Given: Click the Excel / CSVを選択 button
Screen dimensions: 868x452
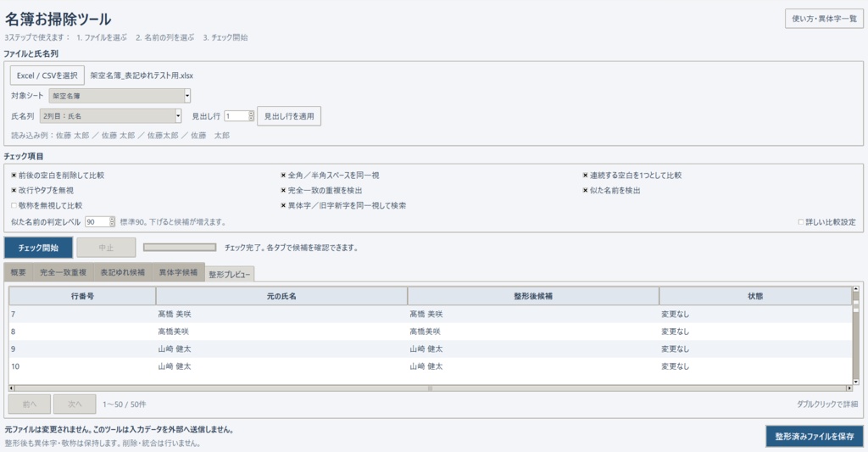Looking at the screenshot, I should (47, 75).
